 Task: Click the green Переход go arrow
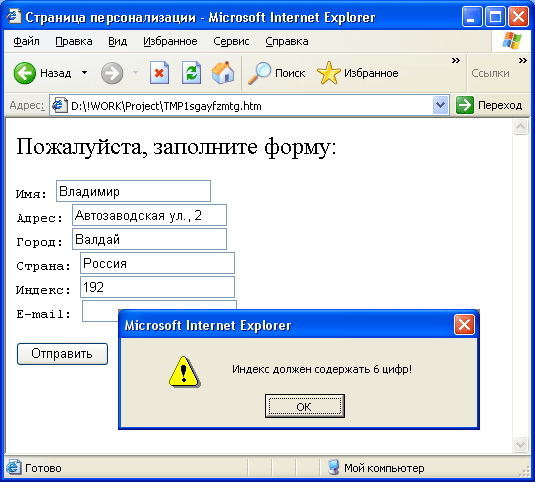465,105
